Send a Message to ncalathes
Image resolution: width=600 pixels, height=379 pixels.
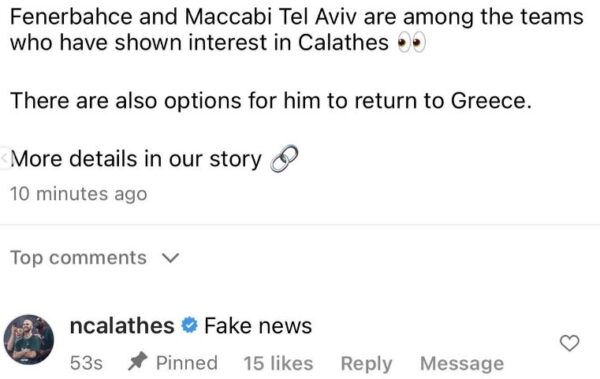point(462,363)
